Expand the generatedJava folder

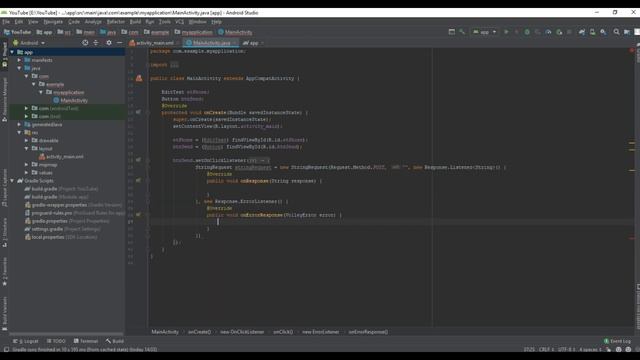tap(19, 124)
